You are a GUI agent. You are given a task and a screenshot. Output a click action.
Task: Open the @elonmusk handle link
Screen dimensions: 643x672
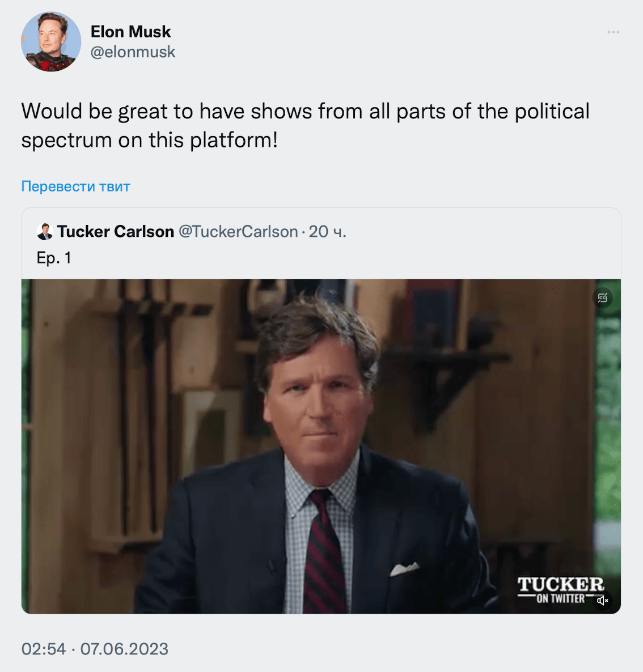[133, 52]
